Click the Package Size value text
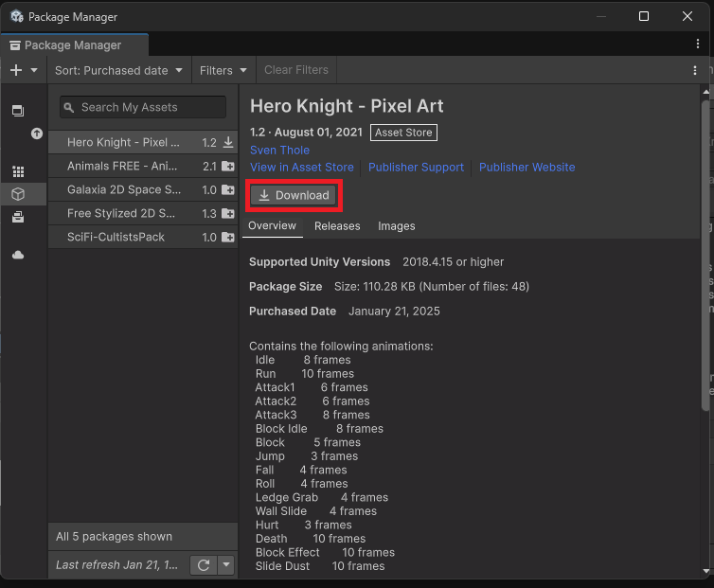Screen dimensions: 714x588 pyautogui.click(x=432, y=287)
